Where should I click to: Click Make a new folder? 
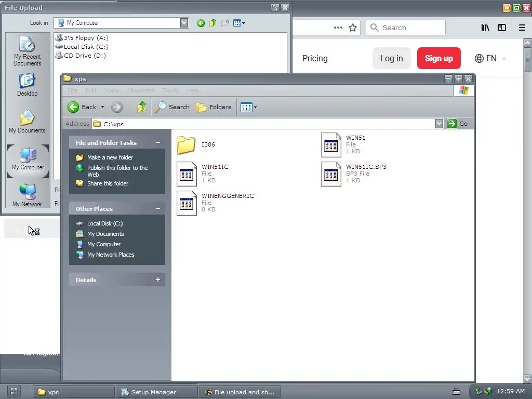110,157
